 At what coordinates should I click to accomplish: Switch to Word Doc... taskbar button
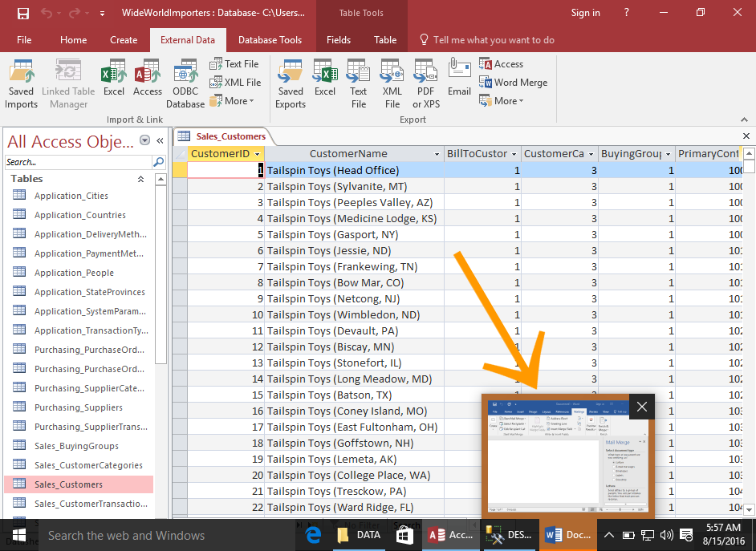coord(568,535)
